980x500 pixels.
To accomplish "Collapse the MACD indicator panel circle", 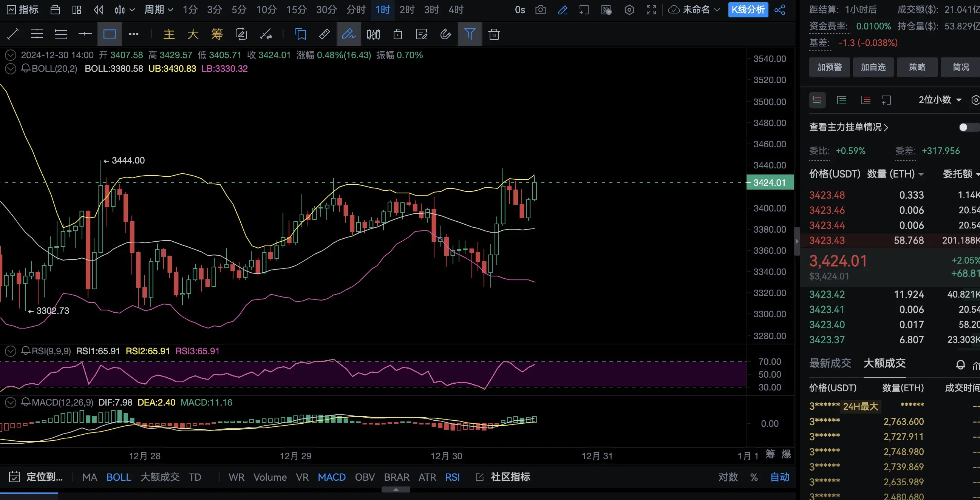I will pyautogui.click(x=11, y=402).
